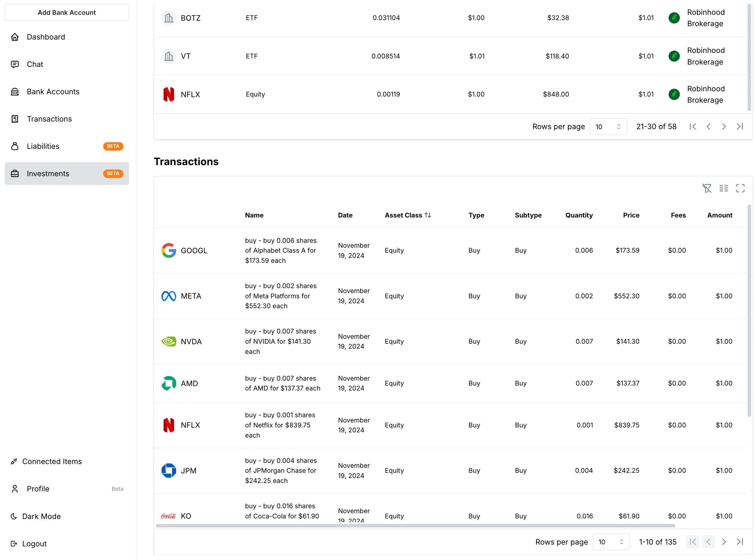Click the JPM Chase logo
The height and width of the screenshot is (560, 756).
click(169, 471)
